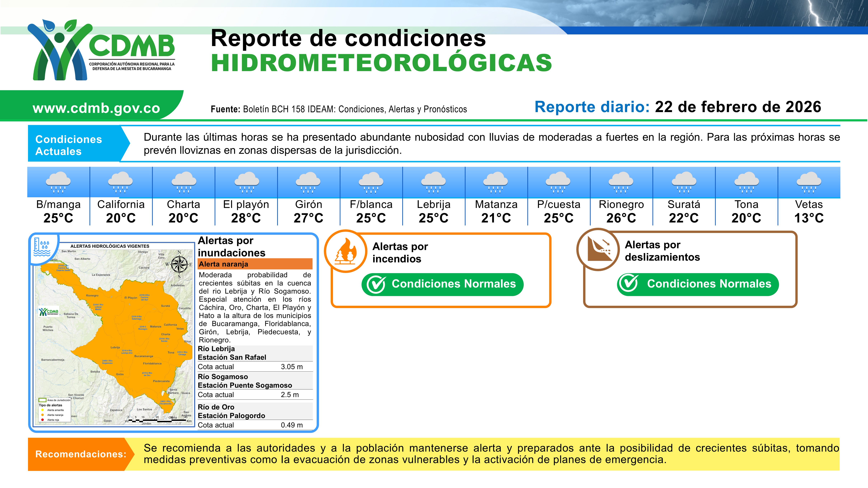Open the www.cdmb.gov.co link
The height and width of the screenshot is (488, 868).
pos(96,108)
